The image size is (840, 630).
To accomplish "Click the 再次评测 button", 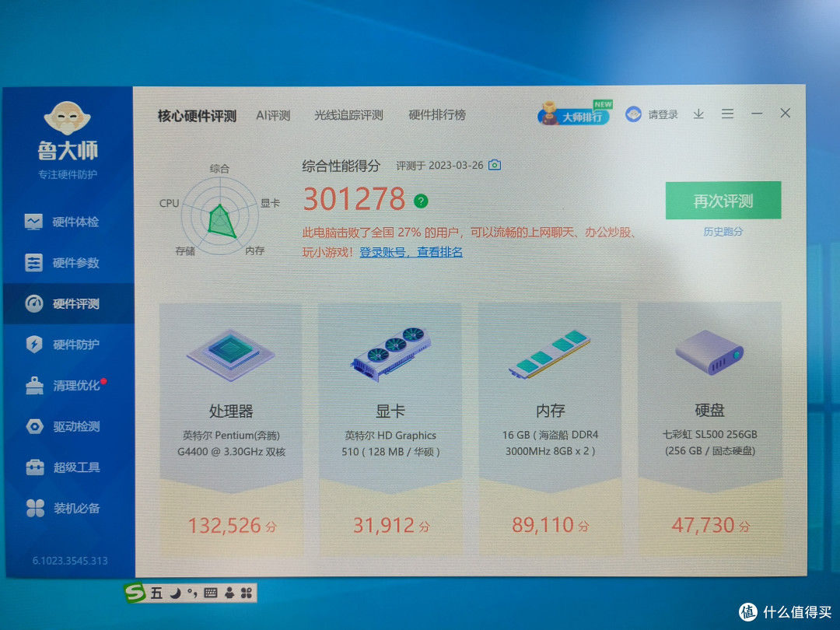I will point(723,201).
